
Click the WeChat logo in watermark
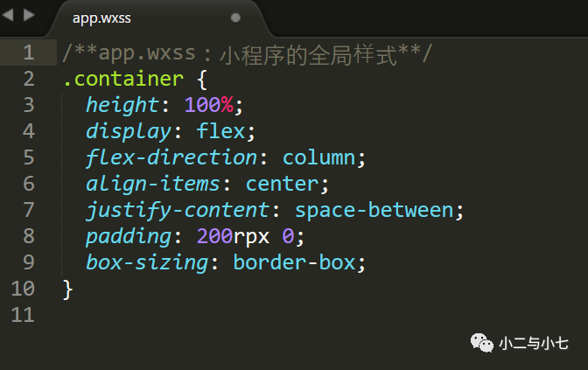[482, 343]
